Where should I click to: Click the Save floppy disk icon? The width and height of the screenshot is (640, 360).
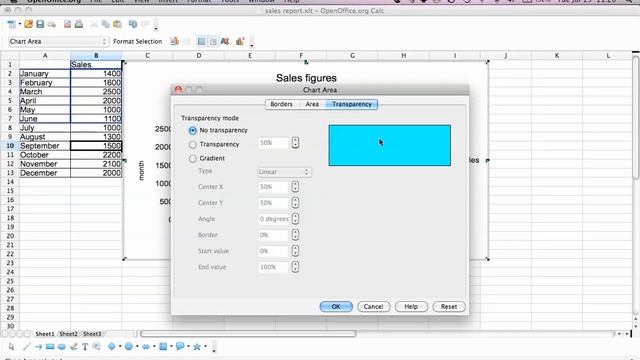point(40,24)
